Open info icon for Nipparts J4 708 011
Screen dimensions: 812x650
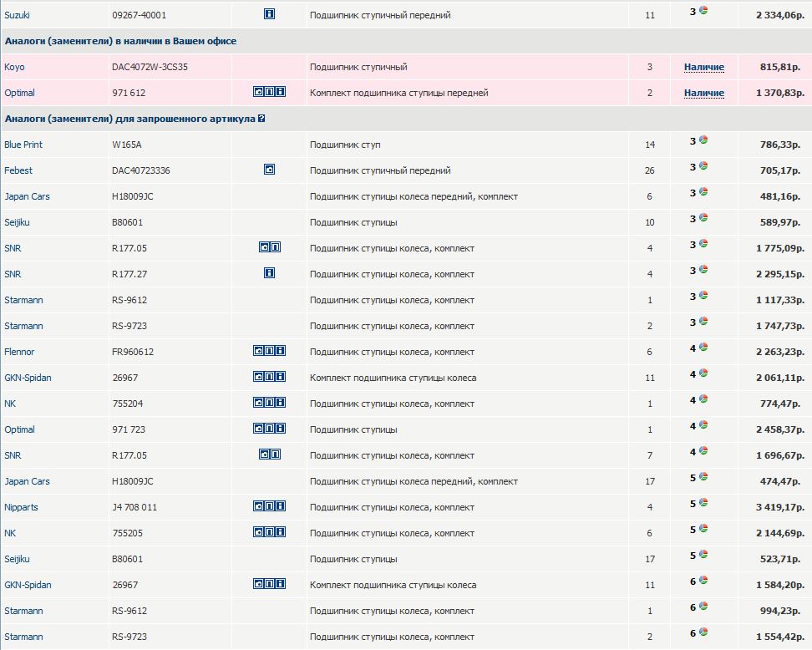click(280, 506)
